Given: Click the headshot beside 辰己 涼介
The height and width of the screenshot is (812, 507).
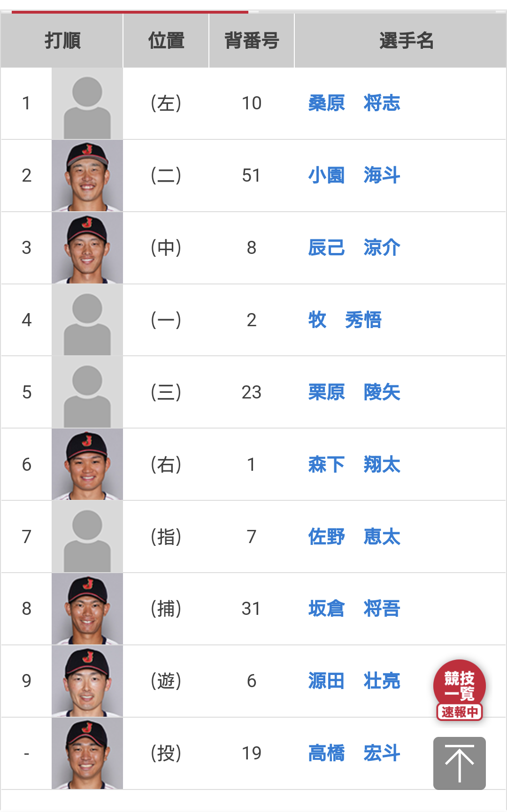Looking at the screenshot, I should (87, 248).
